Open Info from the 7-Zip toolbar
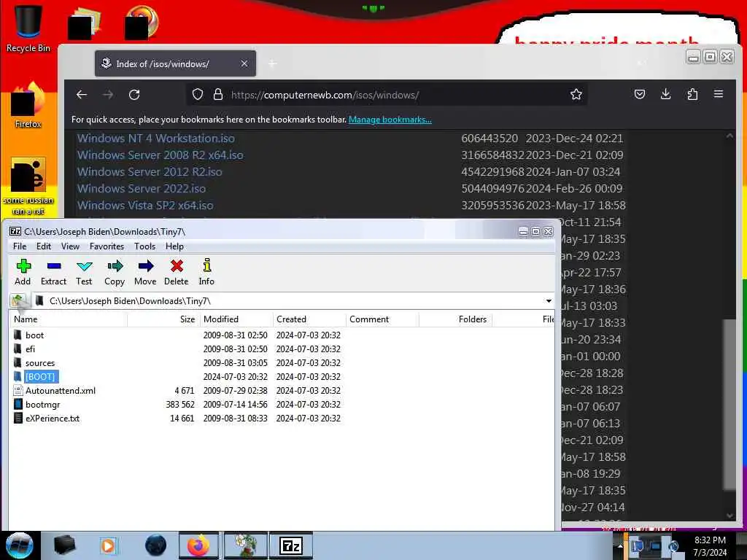 [206, 272]
